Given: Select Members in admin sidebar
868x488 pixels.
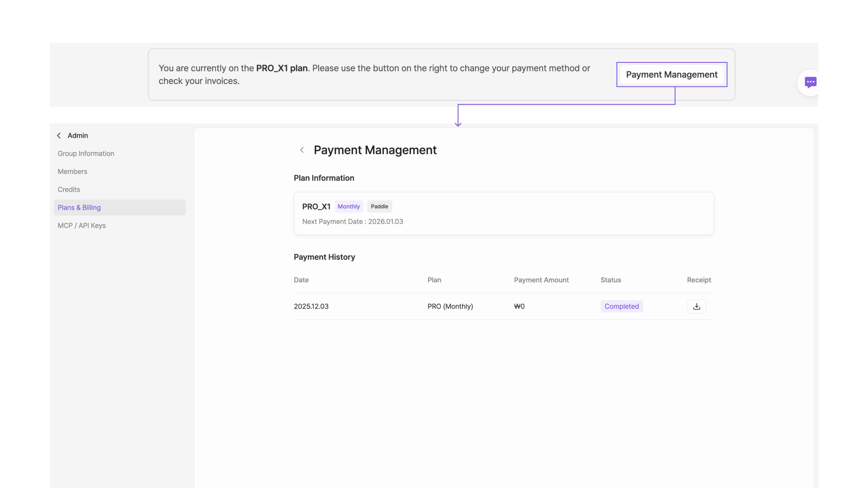Looking at the screenshot, I should click(72, 172).
